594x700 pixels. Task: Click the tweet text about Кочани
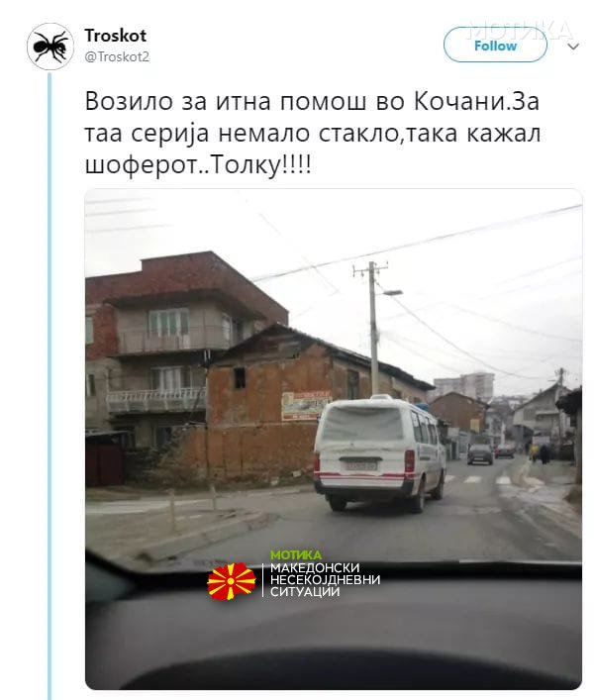pos(313,133)
